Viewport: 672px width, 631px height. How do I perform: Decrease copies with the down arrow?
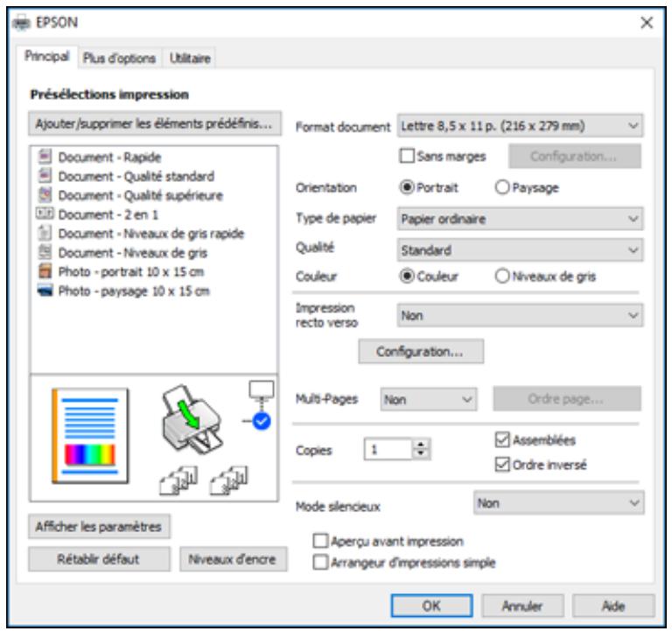point(421,454)
